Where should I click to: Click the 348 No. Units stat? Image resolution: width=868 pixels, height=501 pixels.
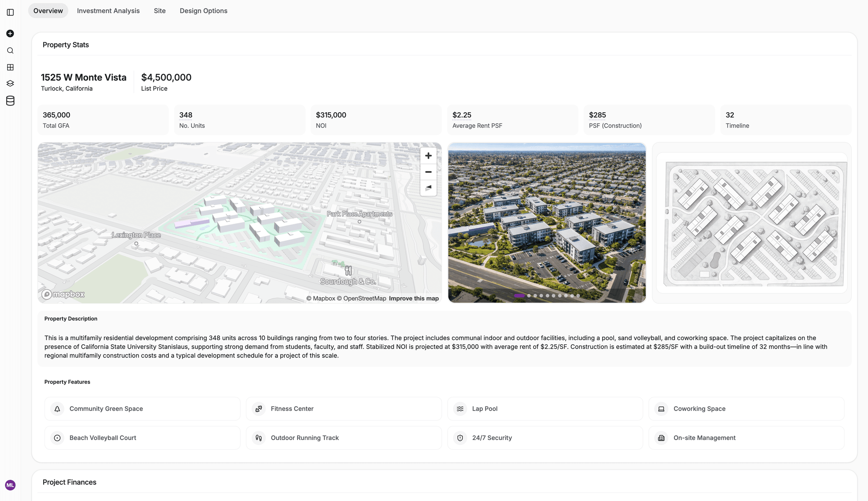[x=239, y=120]
